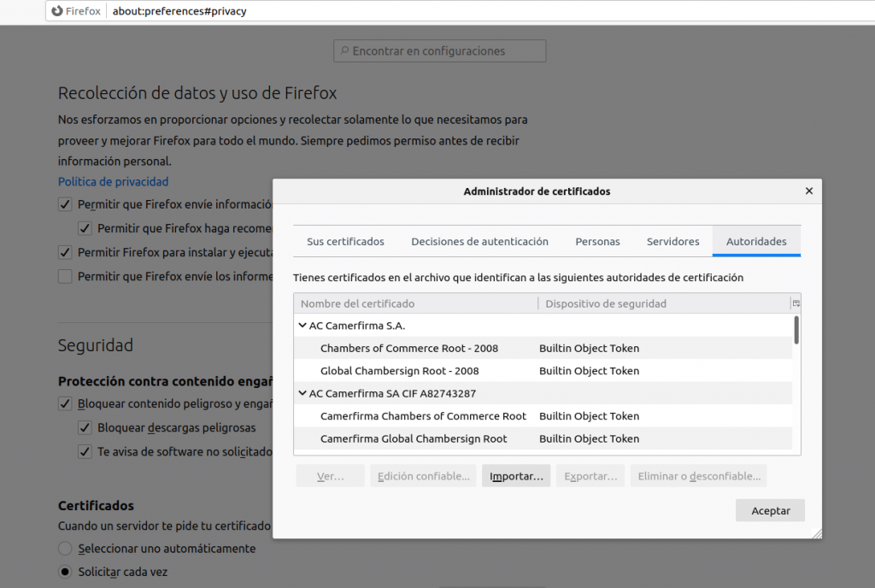The image size is (875, 588).
Task: Click the Recolección de datos y uso de Firefox heading
Action: tap(197, 92)
